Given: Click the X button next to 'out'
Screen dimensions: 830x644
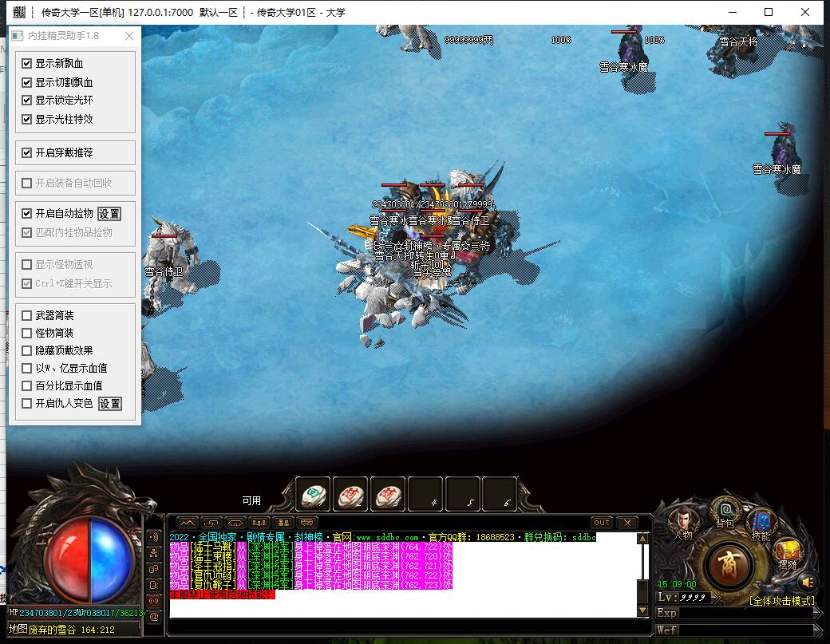Looking at the screenshot, I should pos(627,523).
